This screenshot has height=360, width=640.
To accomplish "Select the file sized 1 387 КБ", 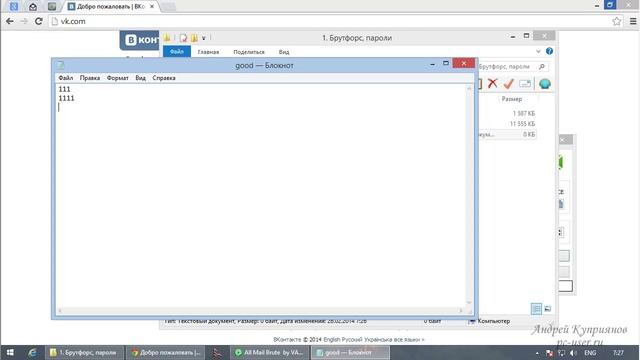I will (x=524, y=113).
